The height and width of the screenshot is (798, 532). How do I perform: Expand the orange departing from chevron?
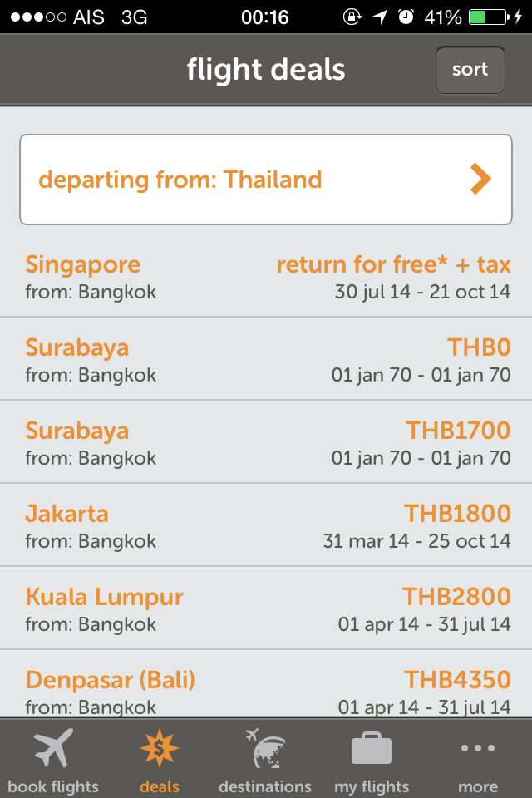[480, 179]
